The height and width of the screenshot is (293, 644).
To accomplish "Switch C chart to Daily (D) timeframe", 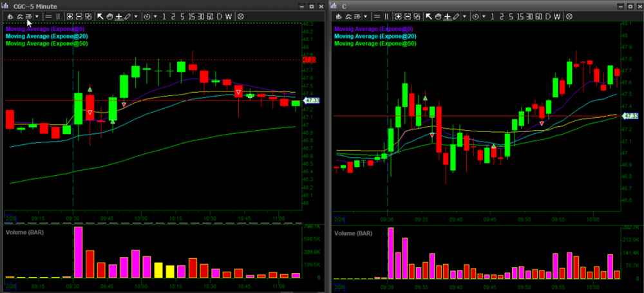I will (x=548, y=15).
